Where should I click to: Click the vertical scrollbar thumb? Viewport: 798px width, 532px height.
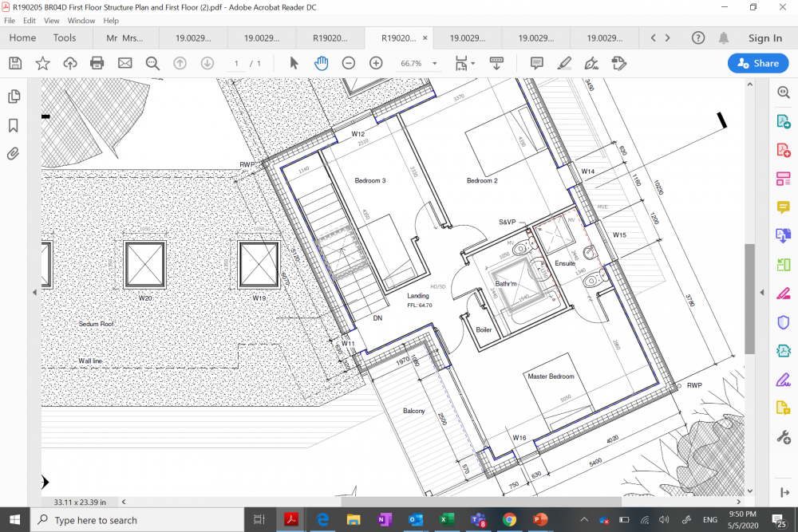(749, 298)
